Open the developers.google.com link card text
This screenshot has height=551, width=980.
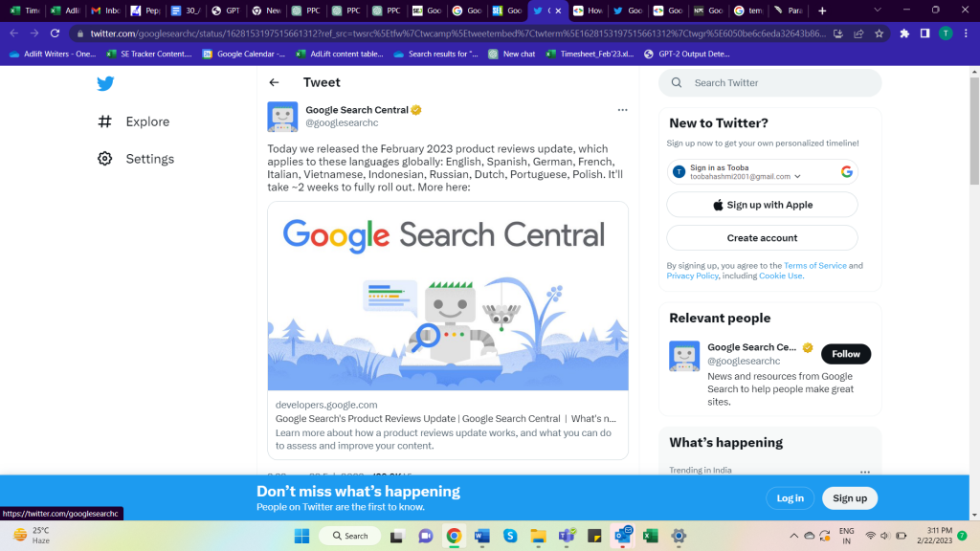tap(326, 405)
